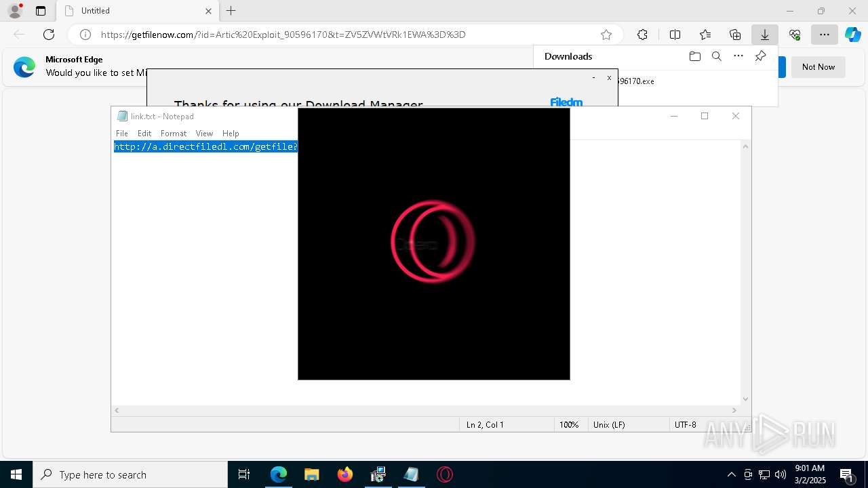The height and width of the screenshot is (488, 868).
Task: Switch to Notepad taskbar icon
Action: pos(412,474)
